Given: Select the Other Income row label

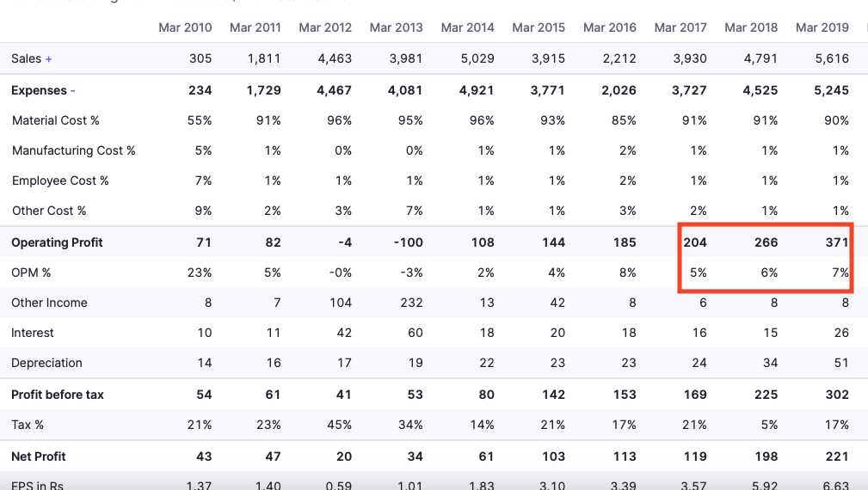Looking at the screenshot, I should pos(49,303).
